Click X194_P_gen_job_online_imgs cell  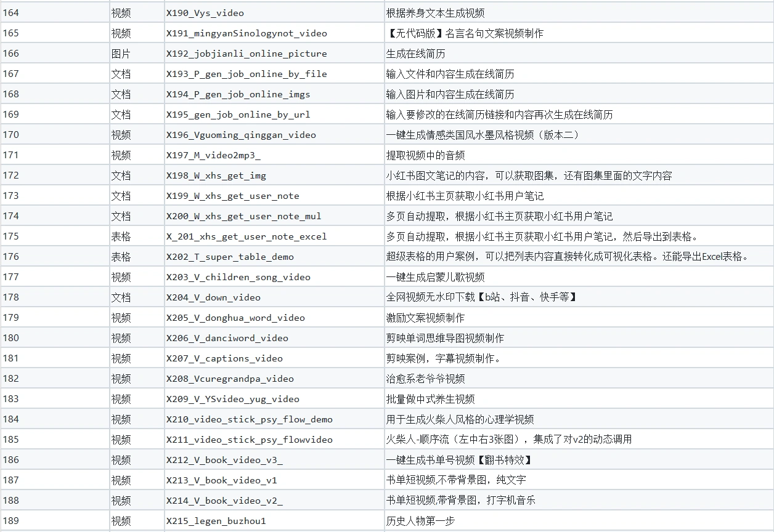coord(238,94)
